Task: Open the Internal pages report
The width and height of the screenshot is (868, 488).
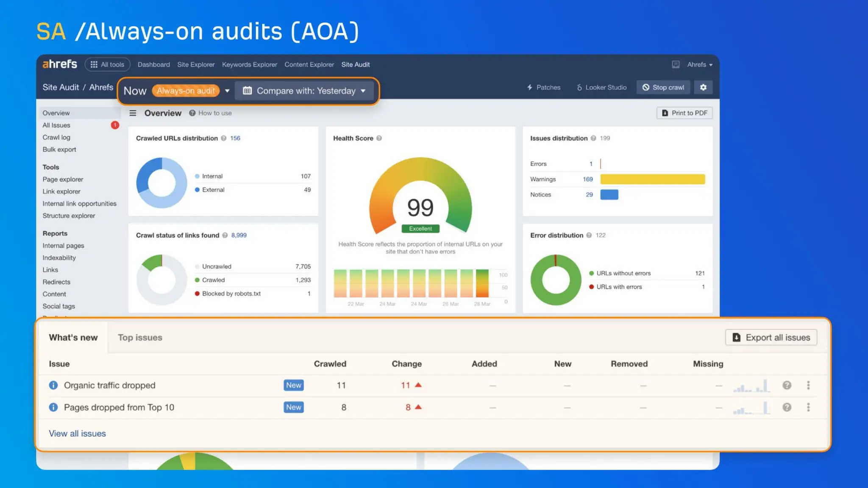Action: (x=63, y=246)
